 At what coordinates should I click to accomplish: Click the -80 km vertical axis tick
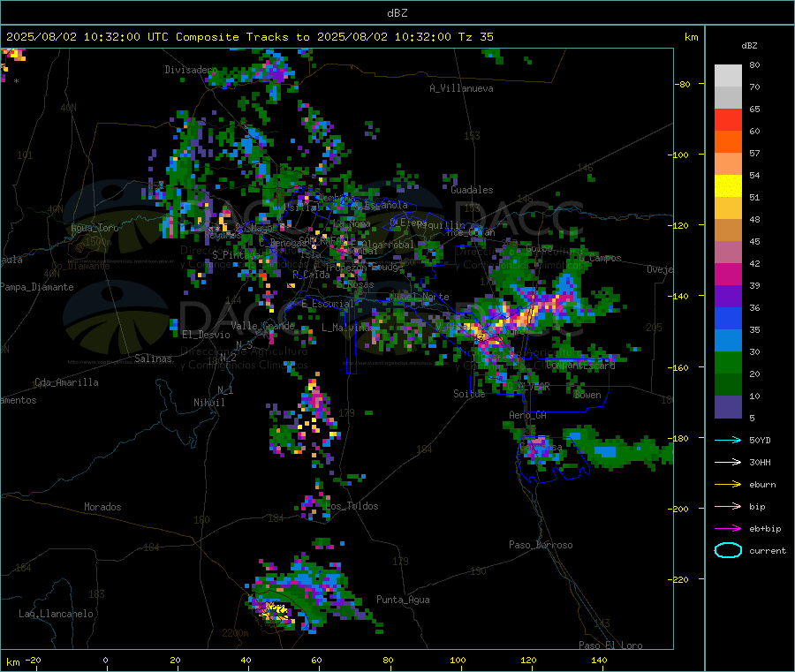click(682, 84)
